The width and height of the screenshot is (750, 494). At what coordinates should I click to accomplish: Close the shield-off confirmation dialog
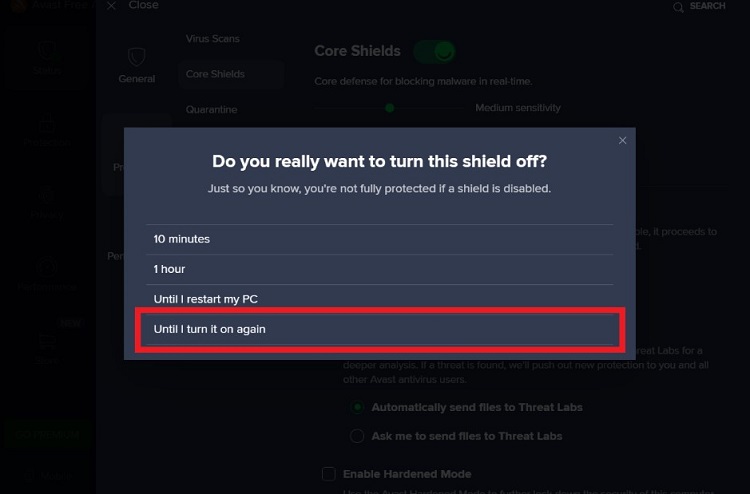pos(622,140)
